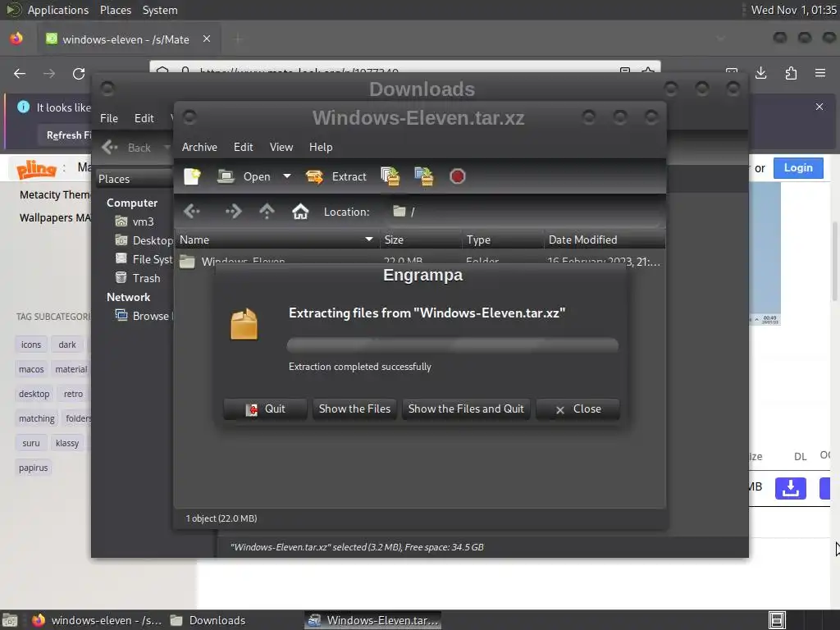This screenshot has height=630, width=840.
Task: Click the Location path field
Action: 525,212
